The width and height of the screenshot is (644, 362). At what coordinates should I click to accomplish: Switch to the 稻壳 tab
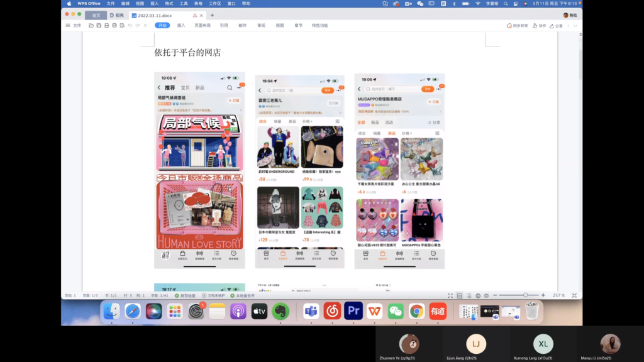pyautogui.click(x=117, y=15)
